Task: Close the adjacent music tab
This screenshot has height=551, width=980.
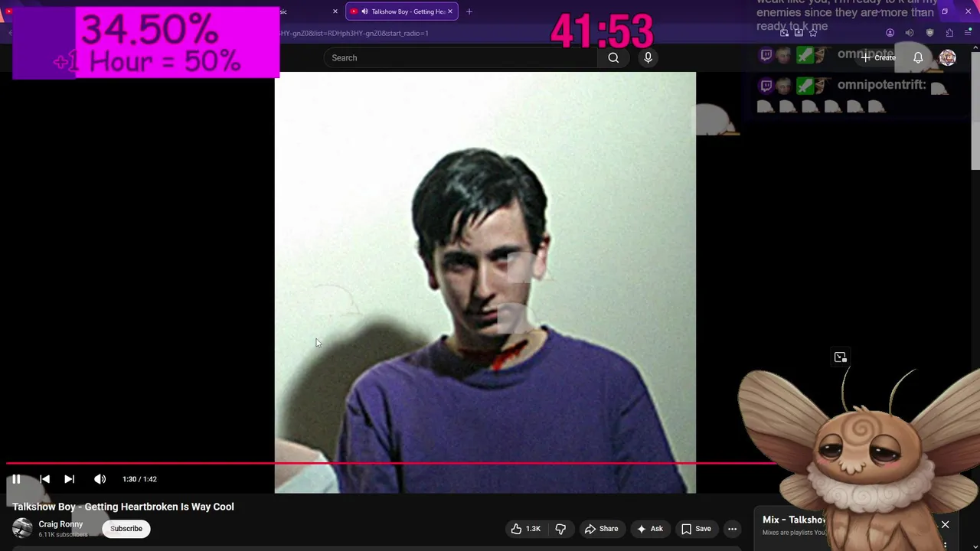Action: pyautogui.click(x=335, y=11)
